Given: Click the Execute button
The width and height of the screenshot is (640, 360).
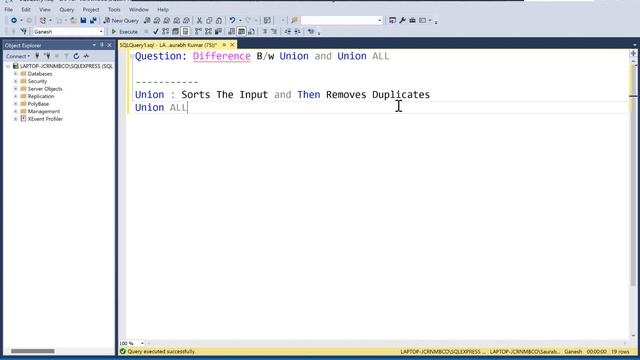Looking at the screenshot, I should pyautogui.click(x=125, y=31).
